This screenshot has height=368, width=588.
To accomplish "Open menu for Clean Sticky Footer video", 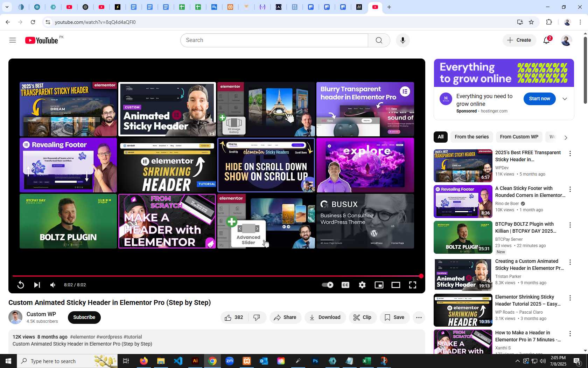I will (x=570, y=189).
